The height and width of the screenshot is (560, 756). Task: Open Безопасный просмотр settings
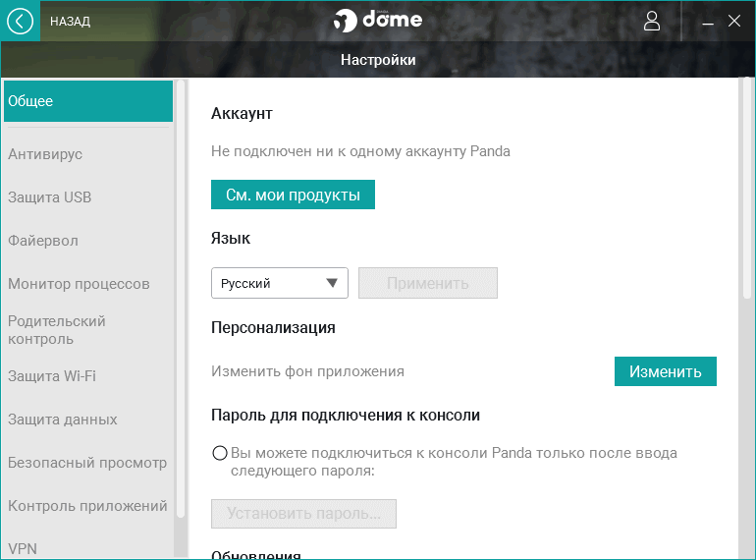(88, 463)
